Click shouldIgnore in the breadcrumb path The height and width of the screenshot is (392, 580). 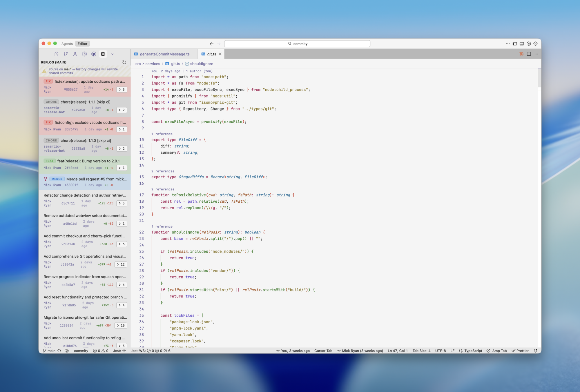pyautogui.click(x=201, y=63)
